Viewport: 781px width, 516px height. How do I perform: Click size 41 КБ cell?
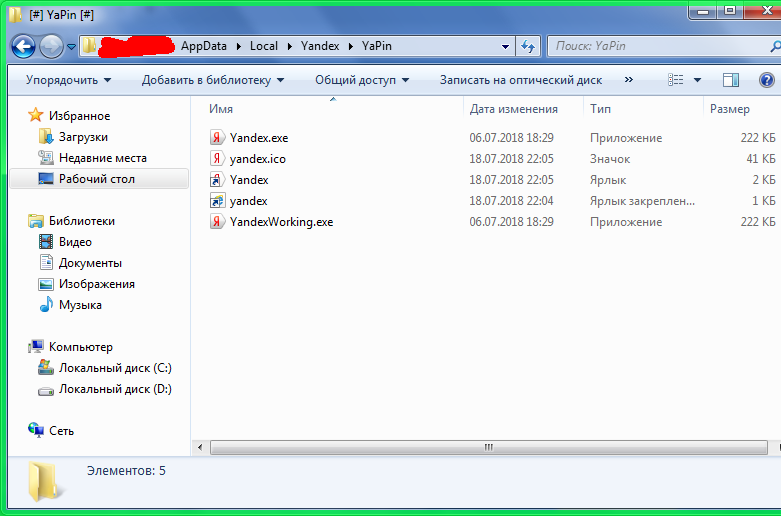pos(761,159)
